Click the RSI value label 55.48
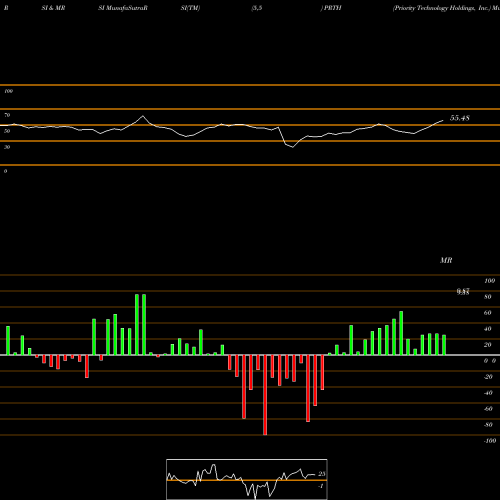Image resolution: width=500 pixels, height=500 pixels. (460, 118)
